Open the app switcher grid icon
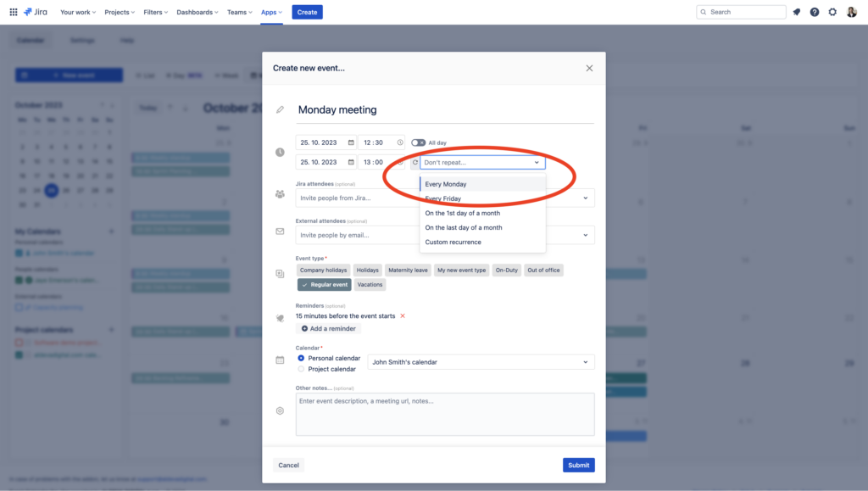The height and width of the screenshot is (491, 868). [x=13, y=12]
